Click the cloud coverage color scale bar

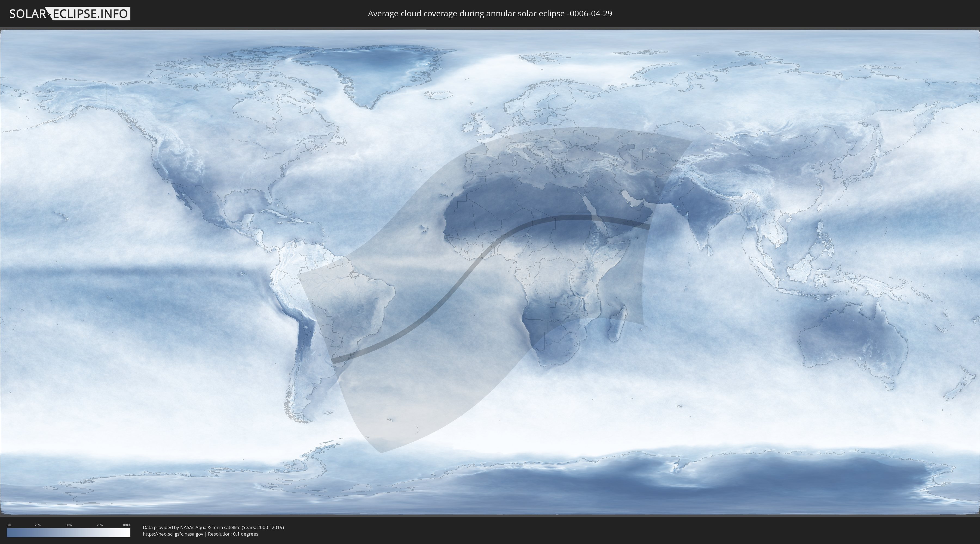69,533
